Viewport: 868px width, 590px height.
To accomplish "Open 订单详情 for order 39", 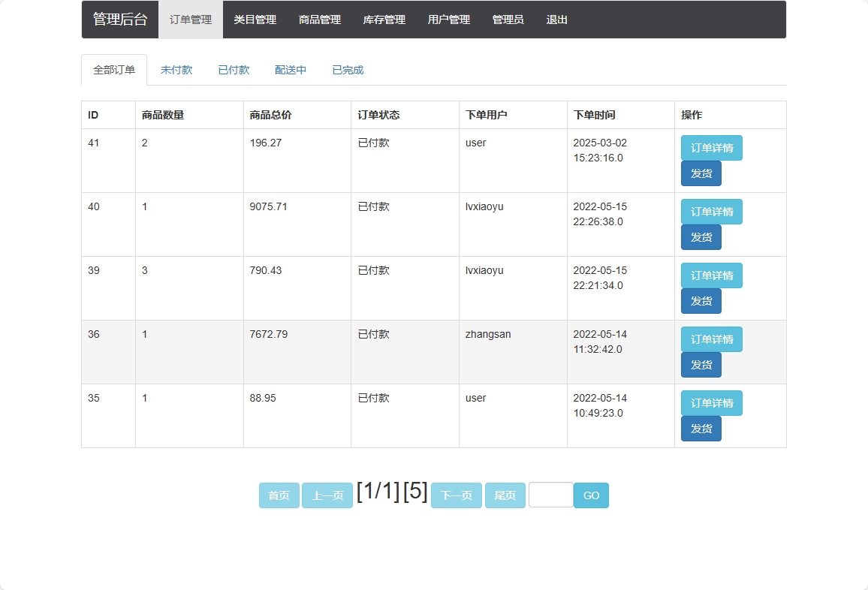I will [711, 275].
